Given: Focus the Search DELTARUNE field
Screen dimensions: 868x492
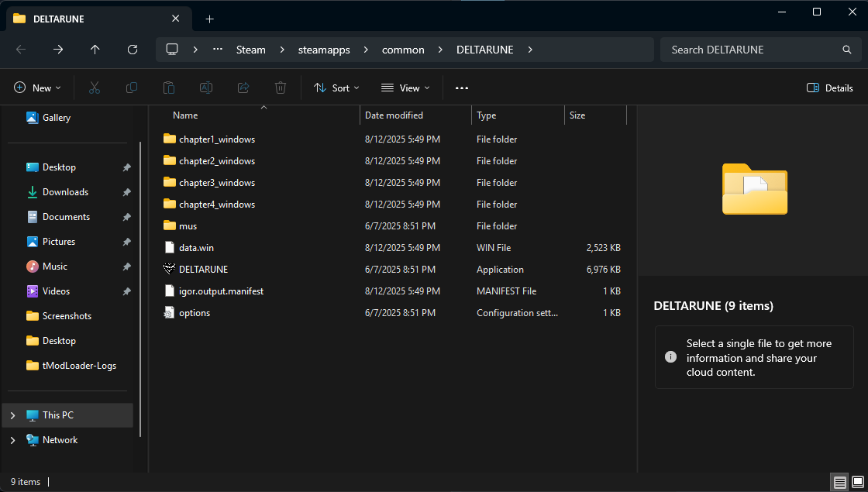Looking at the screenshot, I should point(760,50).
